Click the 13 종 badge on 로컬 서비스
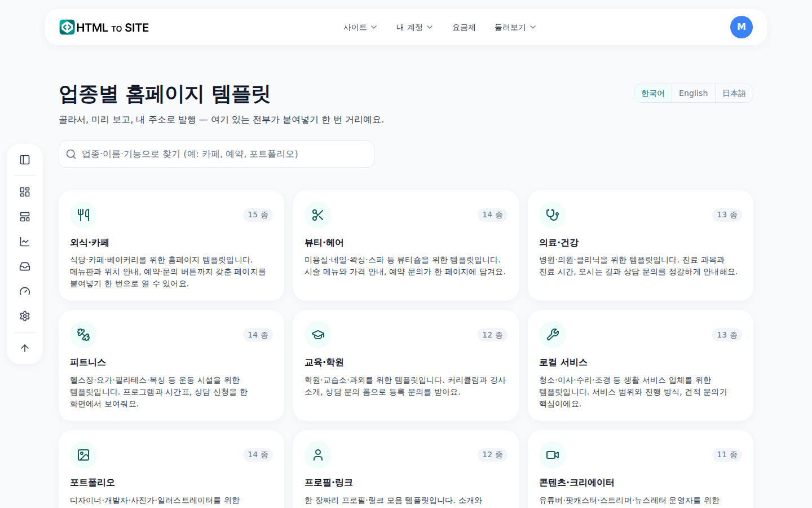This screenshot has height=508, width=812. (727, 335)
